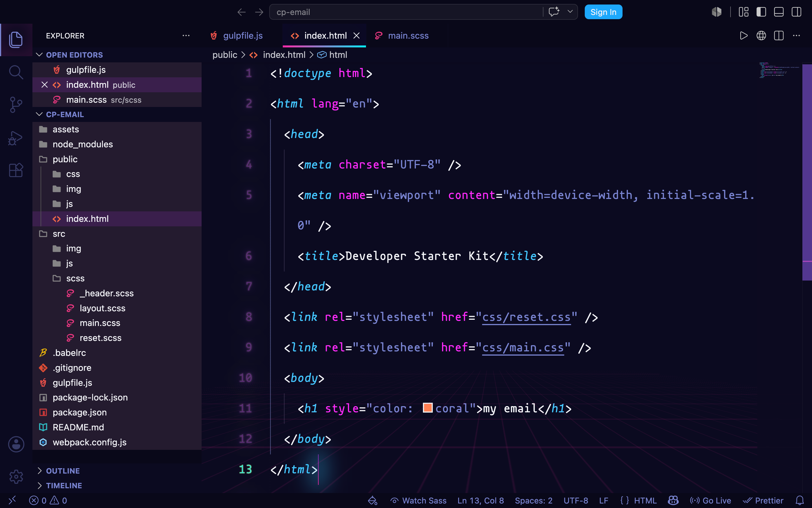This screenshot has width=812, height=508.
Task: Collapse the scss folder under src
Action: [x=117, y=278]
